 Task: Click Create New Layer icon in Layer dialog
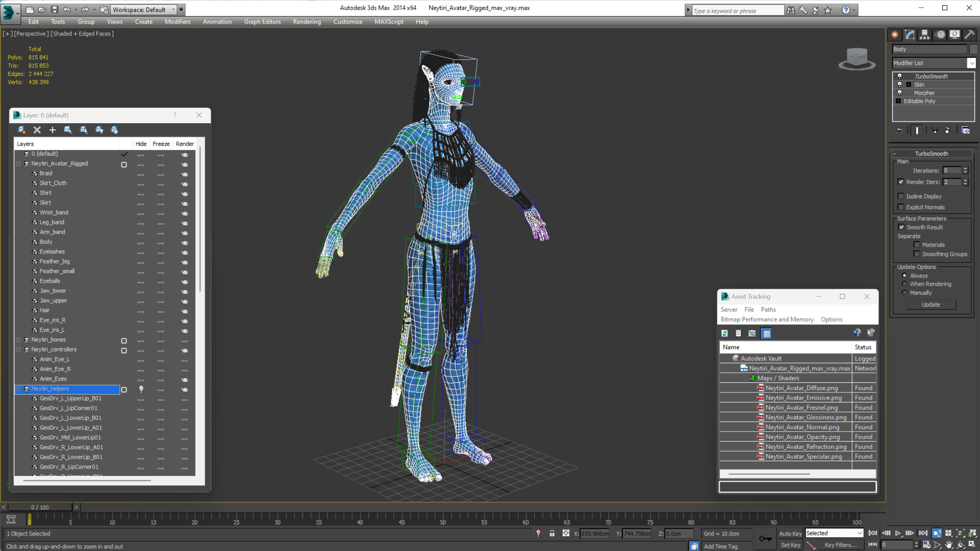click(x=21, y=130)
